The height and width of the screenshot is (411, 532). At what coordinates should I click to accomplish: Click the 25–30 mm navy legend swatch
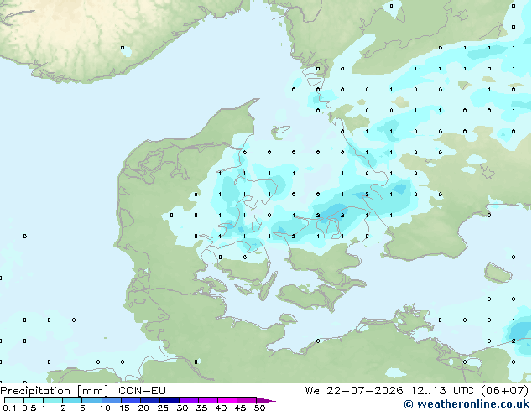(169, 400)
